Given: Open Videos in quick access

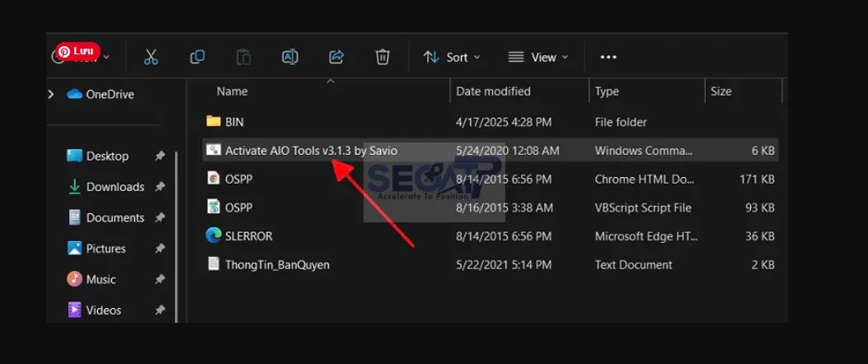Looking at the screenshot, I should (94, 310).
